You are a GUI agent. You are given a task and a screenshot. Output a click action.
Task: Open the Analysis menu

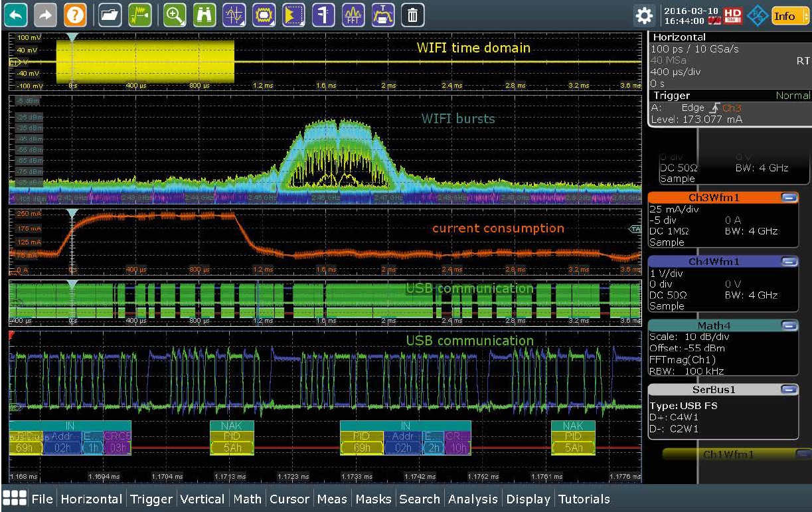click(473, 499)
